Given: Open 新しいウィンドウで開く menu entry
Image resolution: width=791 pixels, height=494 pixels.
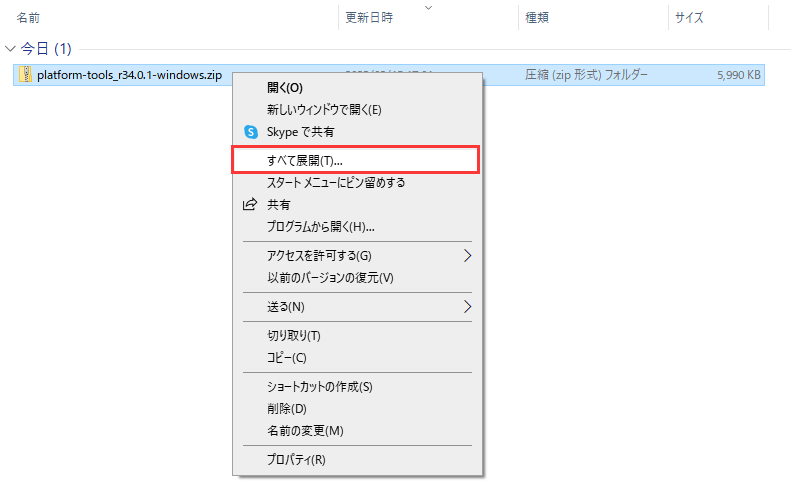Looking at the screenshot, I should [324, 110].
